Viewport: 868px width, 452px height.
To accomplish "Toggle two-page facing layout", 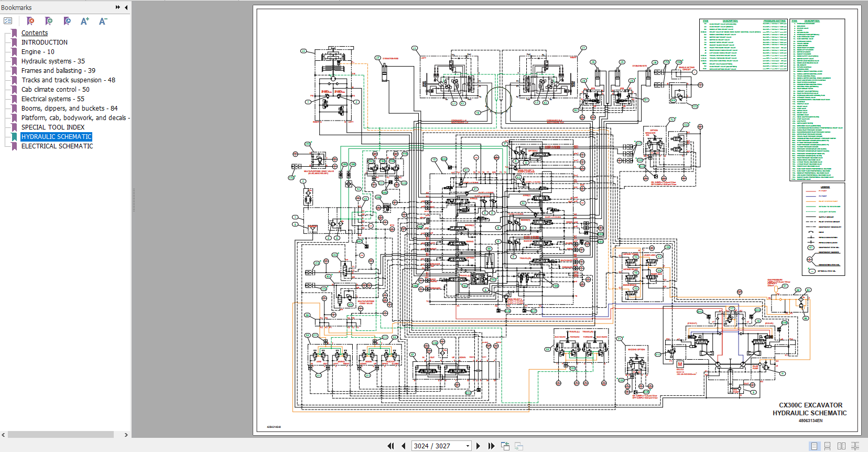I will pyautogui.click(x=841, y=446).
